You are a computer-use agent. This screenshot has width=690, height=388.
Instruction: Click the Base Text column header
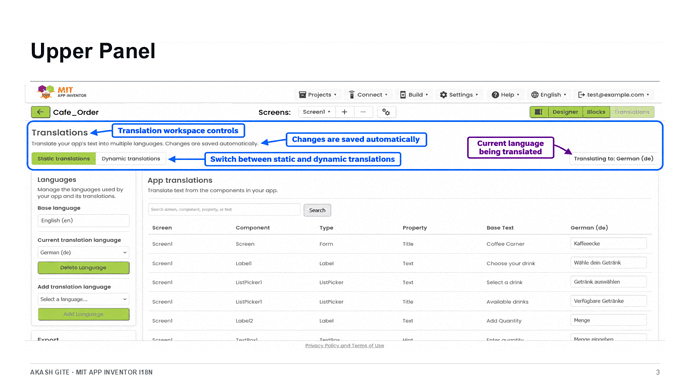point(500,228)
